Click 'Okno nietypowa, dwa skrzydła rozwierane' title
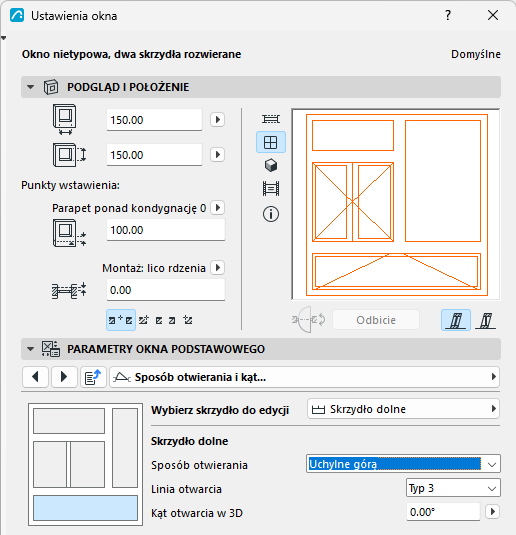The image size is (516, 535). coord(131,54)
